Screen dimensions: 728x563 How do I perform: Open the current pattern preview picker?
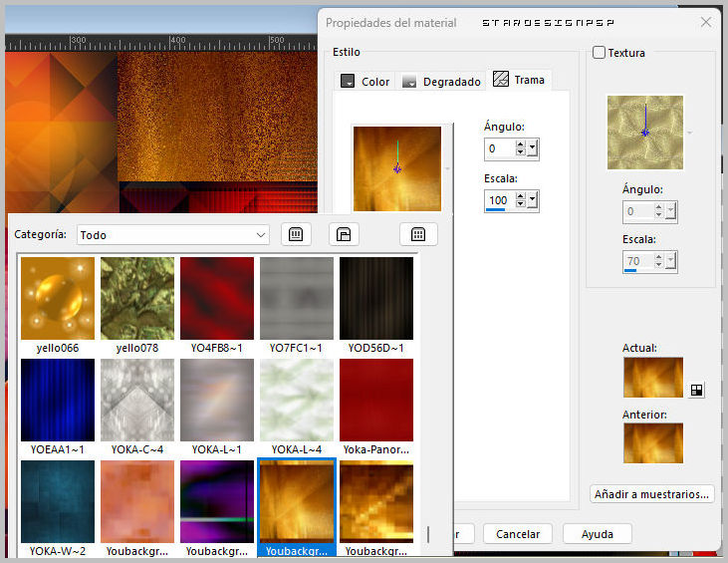pyautogui.click(x=397, y=168)
